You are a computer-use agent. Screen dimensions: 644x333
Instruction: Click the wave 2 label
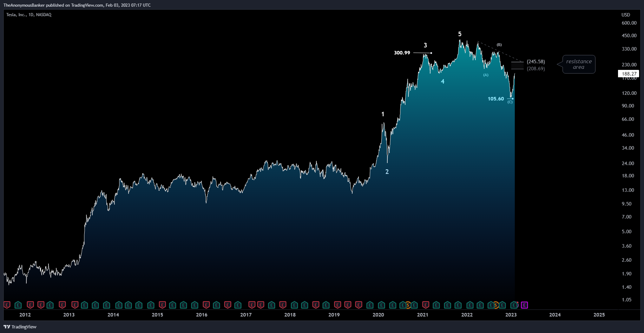point(387,172)
